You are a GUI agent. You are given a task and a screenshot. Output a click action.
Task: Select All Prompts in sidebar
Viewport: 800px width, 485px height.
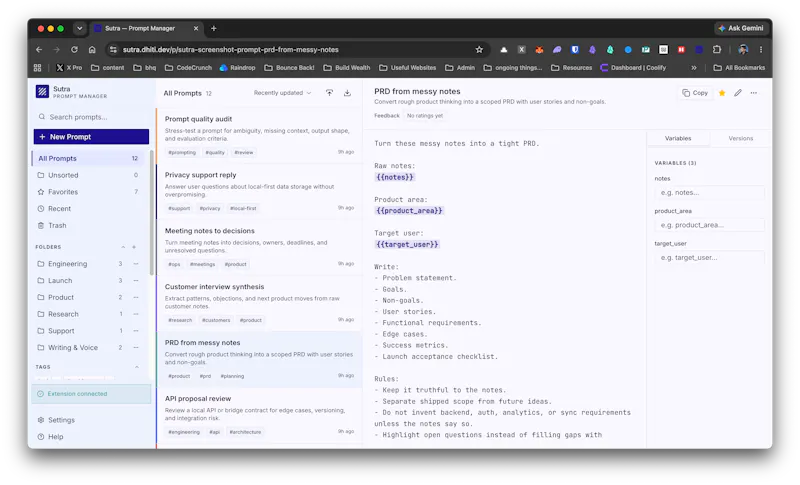coord(89,158)
